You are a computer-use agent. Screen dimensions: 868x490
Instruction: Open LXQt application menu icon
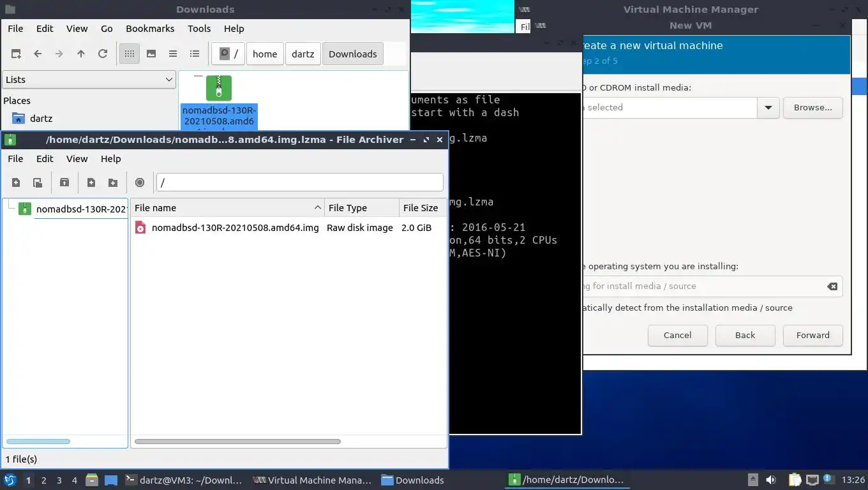(x=10, y=480)
